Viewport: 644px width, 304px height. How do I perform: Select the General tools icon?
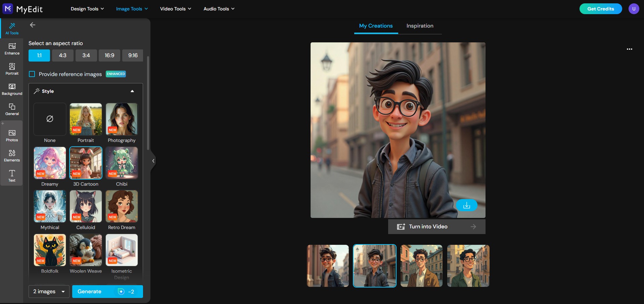tap(12, 109)
